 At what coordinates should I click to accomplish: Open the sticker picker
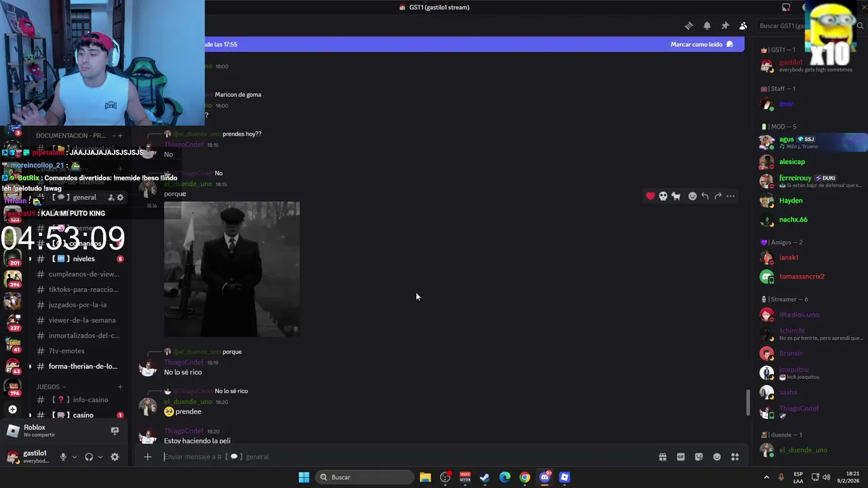point(699,457)
